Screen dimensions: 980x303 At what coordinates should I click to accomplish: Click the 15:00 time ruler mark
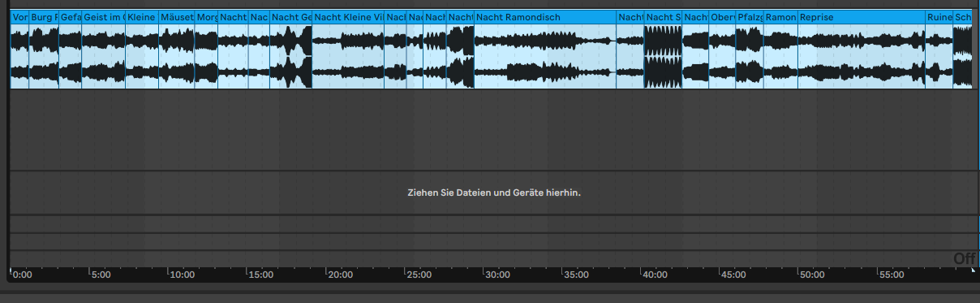click(260, 275)
